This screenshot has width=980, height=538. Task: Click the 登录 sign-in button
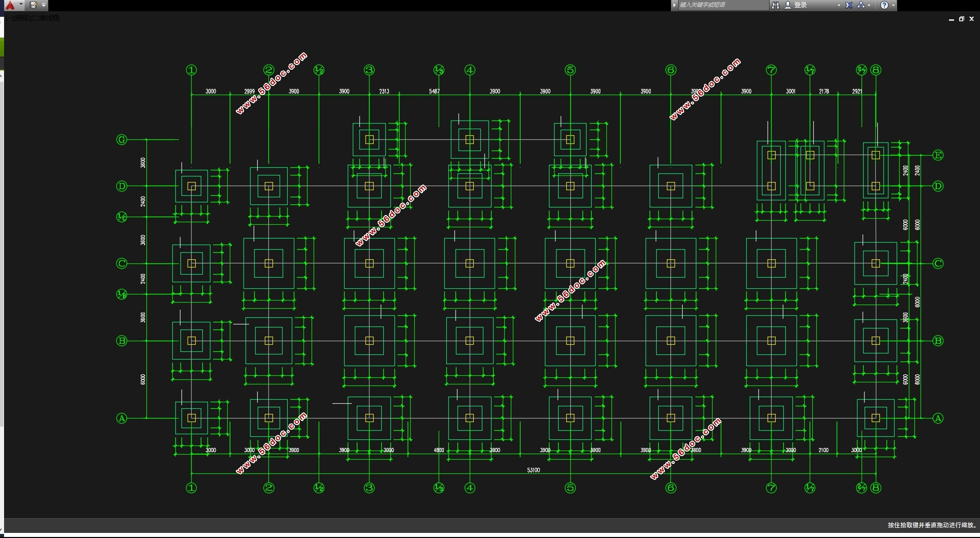pyautogui.click(x=801, y=5)
